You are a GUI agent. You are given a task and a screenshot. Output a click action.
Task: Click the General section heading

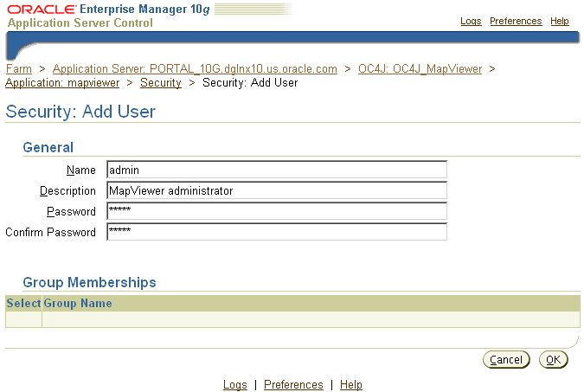tap(48, 148)
